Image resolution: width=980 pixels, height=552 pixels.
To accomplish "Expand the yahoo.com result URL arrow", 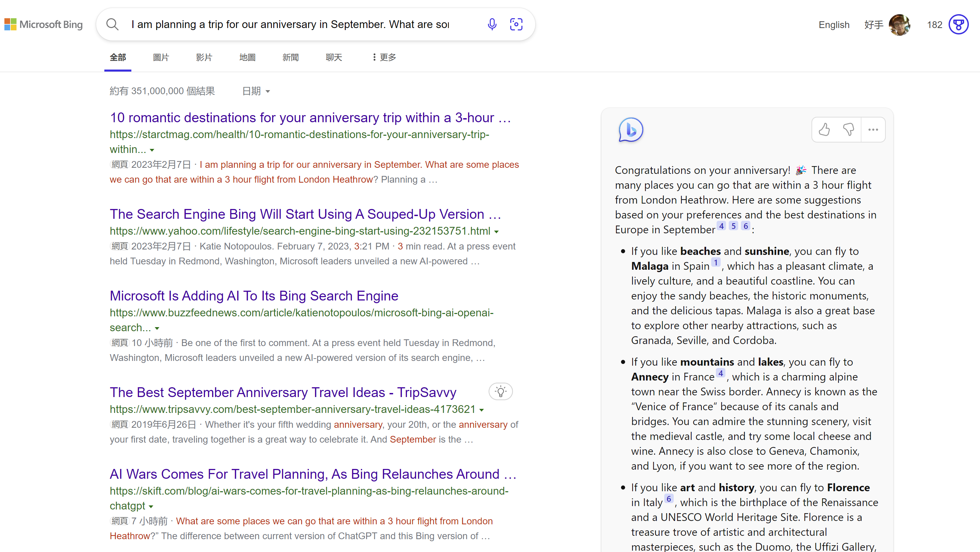I will (x=496, y=231).
